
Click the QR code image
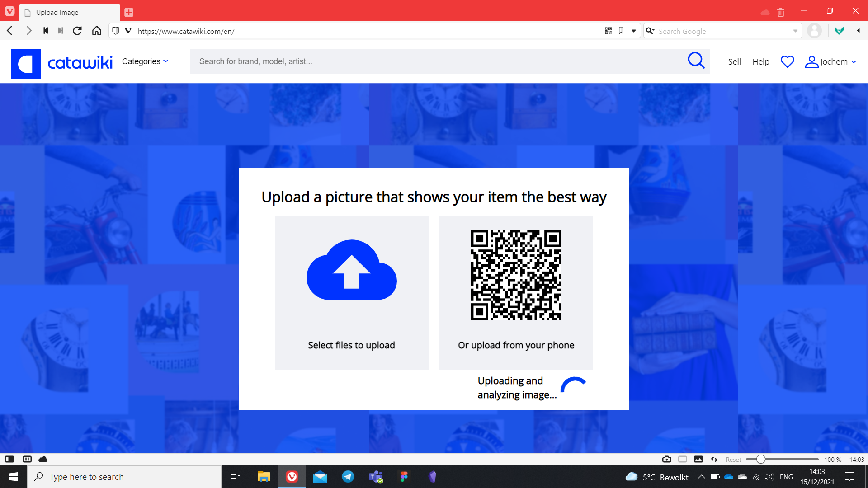[516, 275]
